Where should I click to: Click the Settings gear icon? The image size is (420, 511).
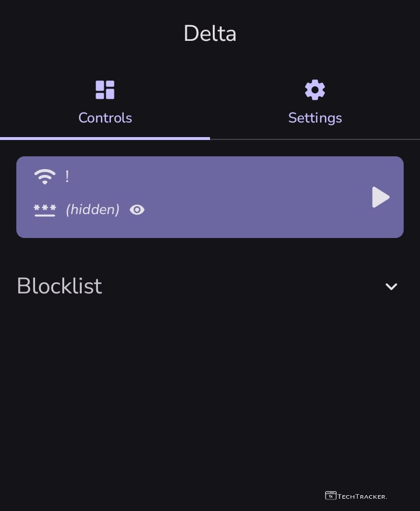pos(315,90)
